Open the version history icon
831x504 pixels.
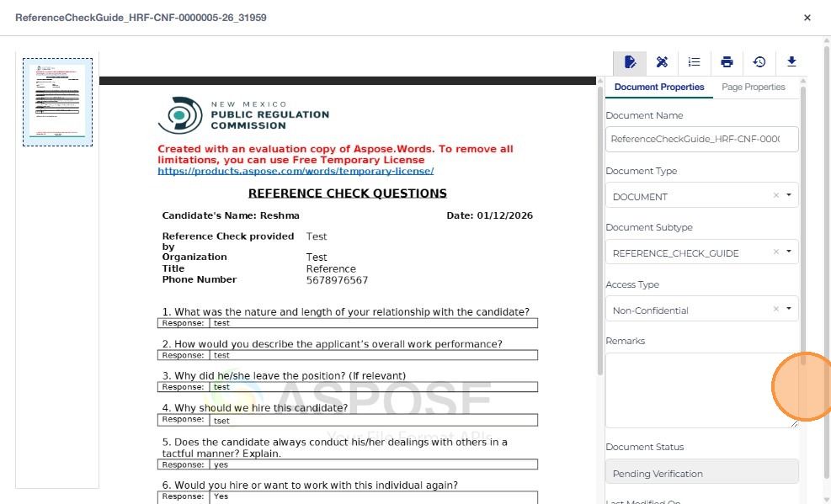pos(759,62)
